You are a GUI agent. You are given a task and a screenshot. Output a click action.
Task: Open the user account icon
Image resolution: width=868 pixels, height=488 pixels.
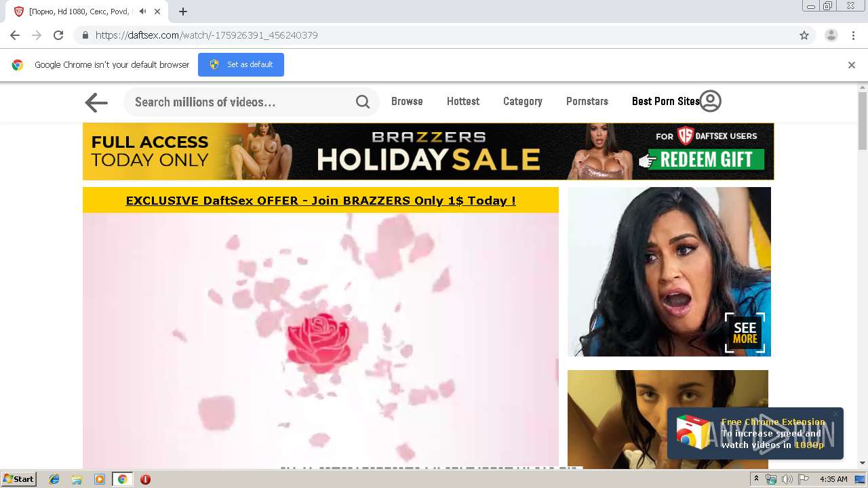(x=710, y=101)
